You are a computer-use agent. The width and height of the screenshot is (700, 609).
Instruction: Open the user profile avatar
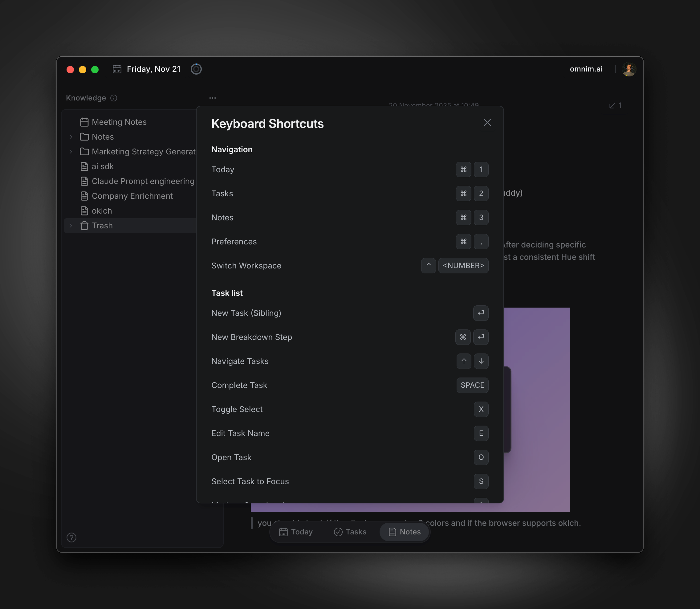[x=629, y=69]
